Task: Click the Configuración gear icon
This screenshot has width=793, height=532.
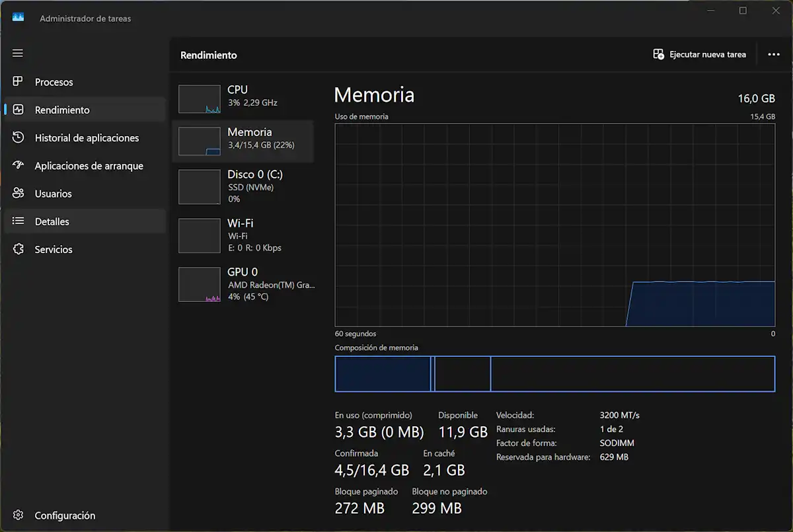Action: click(19, 515)
